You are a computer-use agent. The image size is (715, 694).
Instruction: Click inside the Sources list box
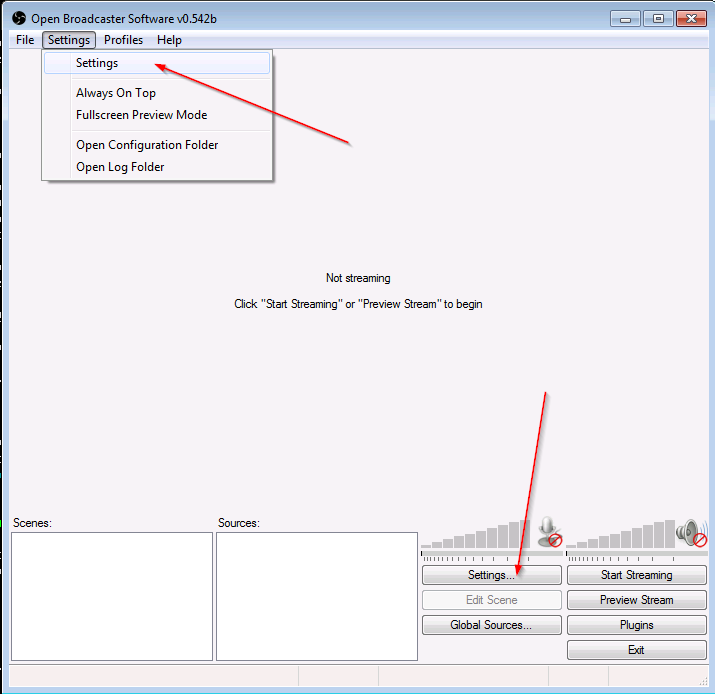(x=317, y=596)
